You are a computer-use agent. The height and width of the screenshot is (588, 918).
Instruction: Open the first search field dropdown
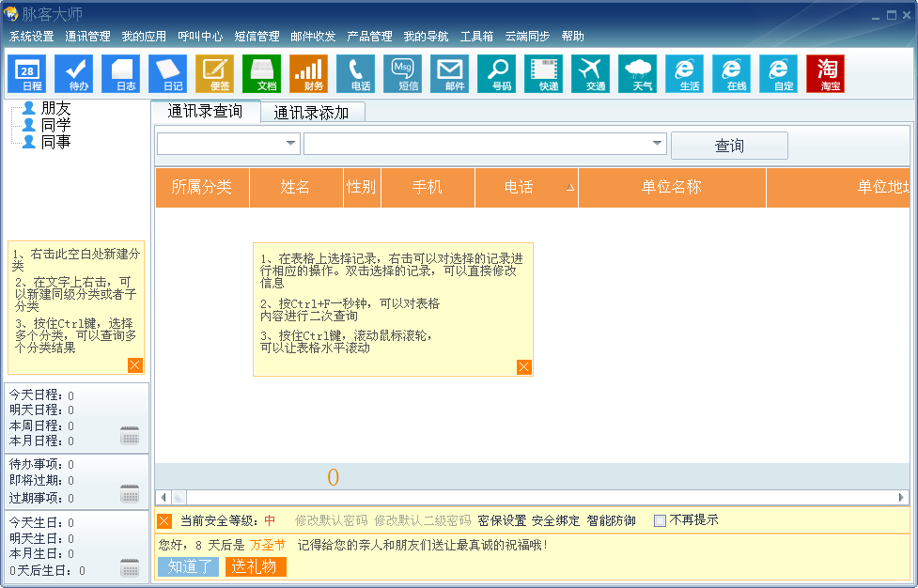pos(290,144)
